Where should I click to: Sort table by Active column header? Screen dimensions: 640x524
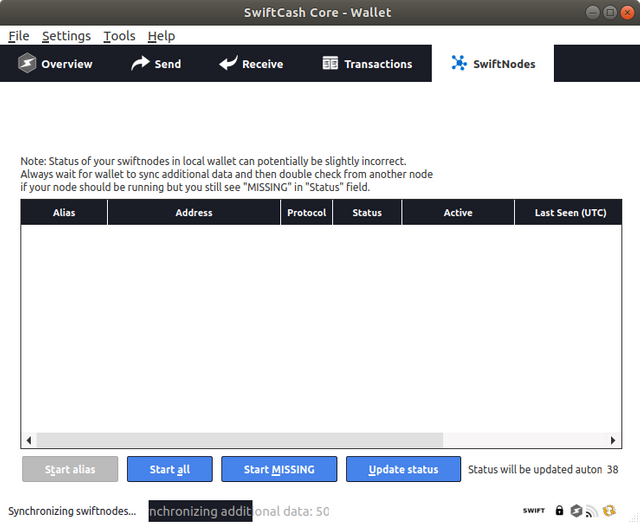(x=458, y=212)
